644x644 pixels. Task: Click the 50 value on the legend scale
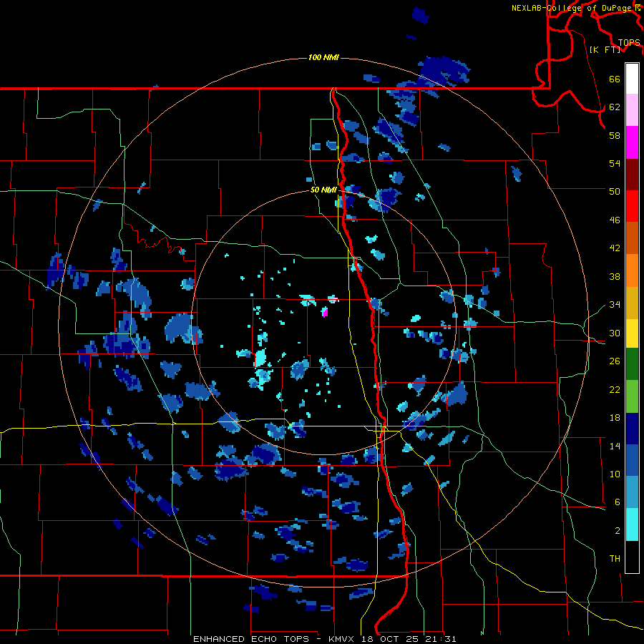615,192
